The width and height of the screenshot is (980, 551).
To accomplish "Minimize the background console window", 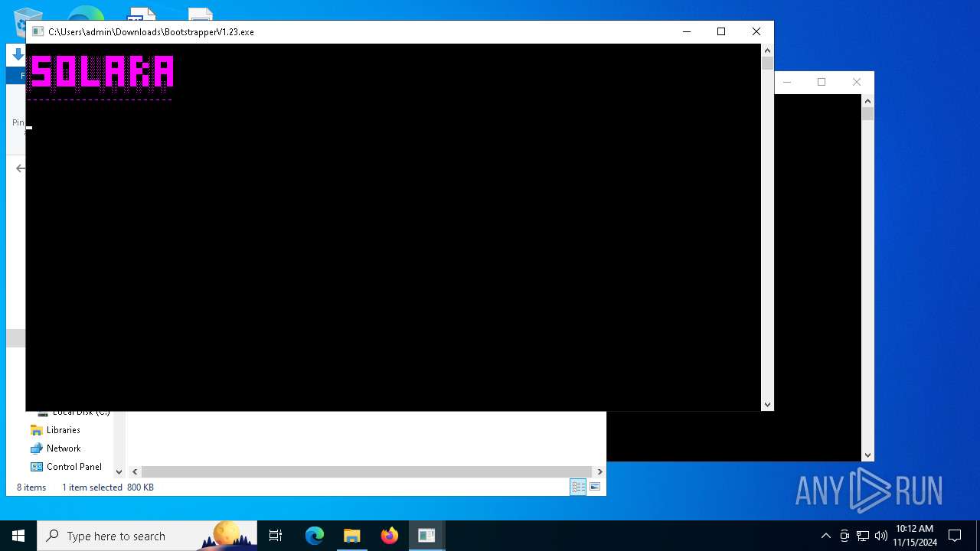I will pos(786,82).
